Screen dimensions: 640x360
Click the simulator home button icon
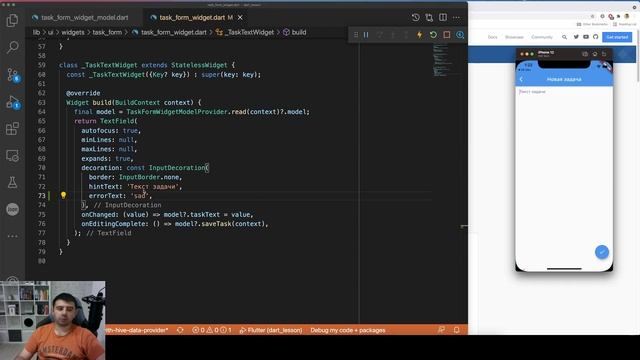tap(595, 54)
